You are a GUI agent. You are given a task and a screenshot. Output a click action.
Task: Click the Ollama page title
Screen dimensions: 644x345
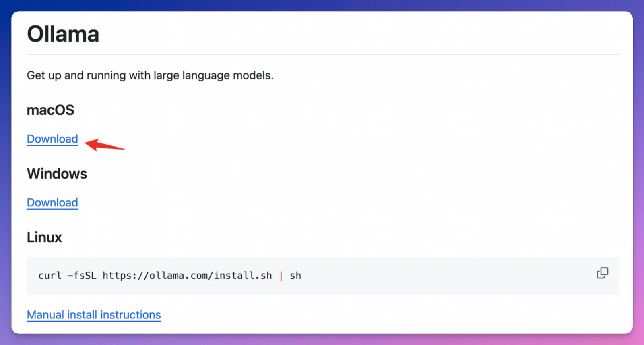[63, 34]
